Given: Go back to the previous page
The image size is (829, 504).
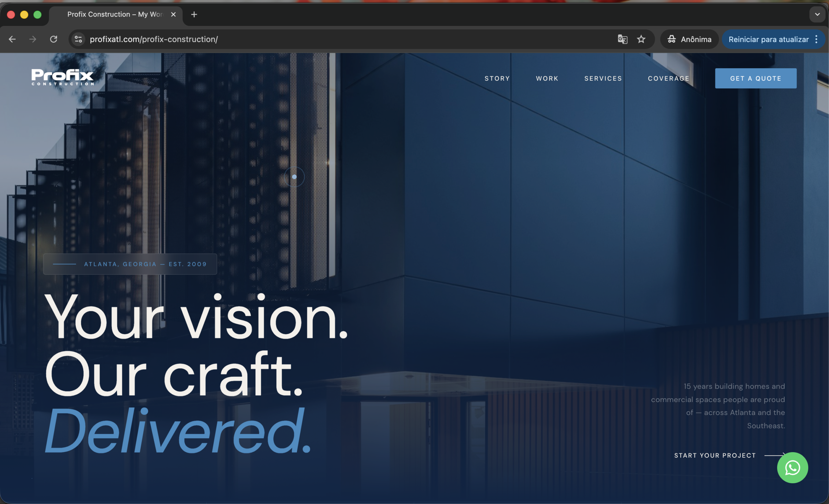Looking at the screenshot, I should (x=12, y=39).
